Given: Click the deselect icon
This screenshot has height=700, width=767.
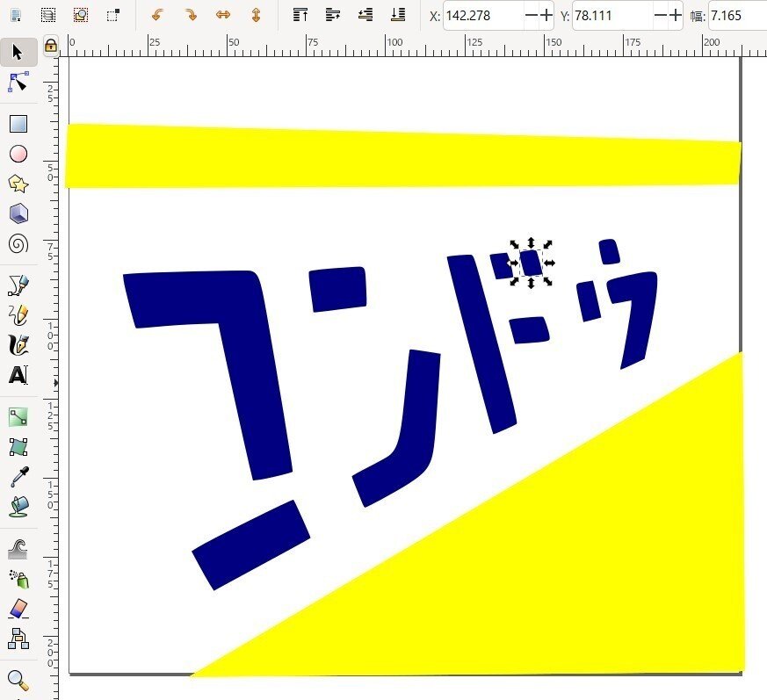Looking at the screenshot, I should click(113, 15).
